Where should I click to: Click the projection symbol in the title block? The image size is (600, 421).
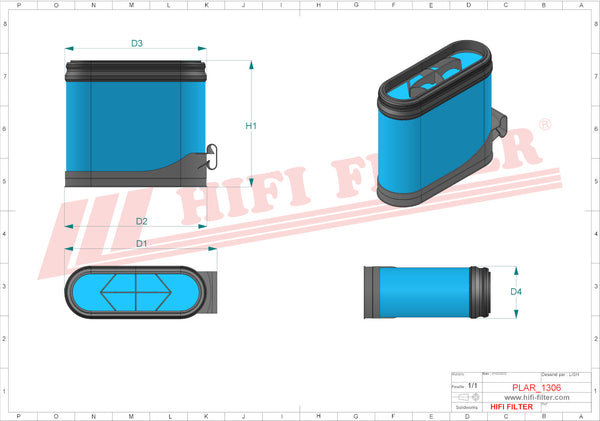click(x=466, y=397)
